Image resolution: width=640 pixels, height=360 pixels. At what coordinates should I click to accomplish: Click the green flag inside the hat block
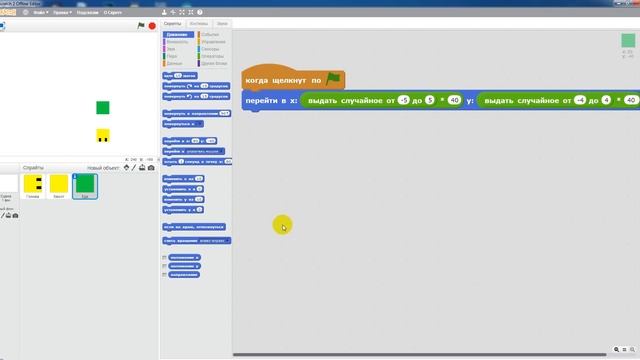click(333, 78)
